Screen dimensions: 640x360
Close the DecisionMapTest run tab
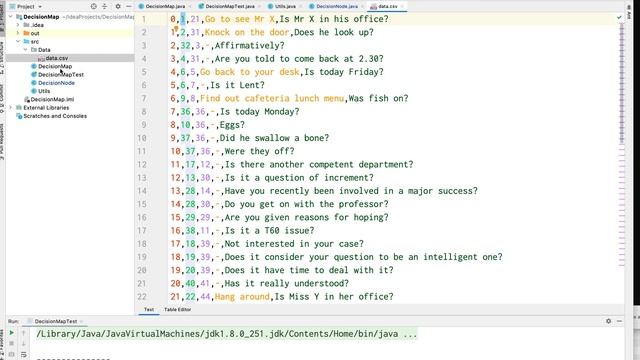81,321
